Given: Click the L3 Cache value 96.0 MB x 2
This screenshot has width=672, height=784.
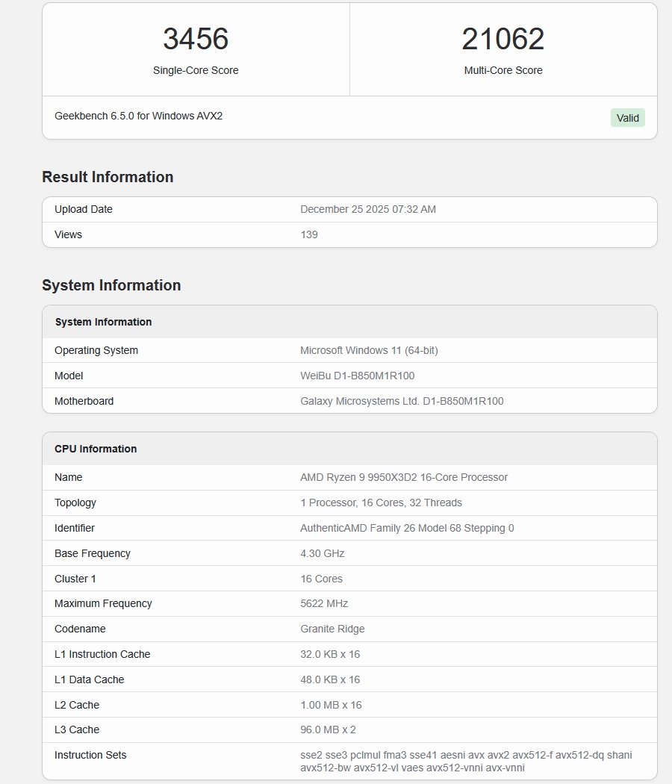Looking at the screenshot, I should tap(329, 729).
